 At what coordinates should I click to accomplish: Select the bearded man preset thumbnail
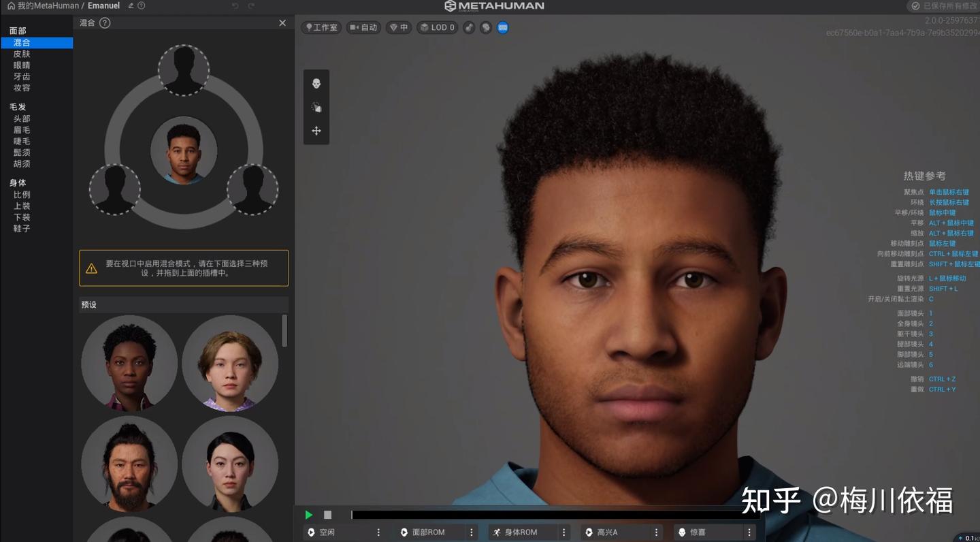[129, 464]
